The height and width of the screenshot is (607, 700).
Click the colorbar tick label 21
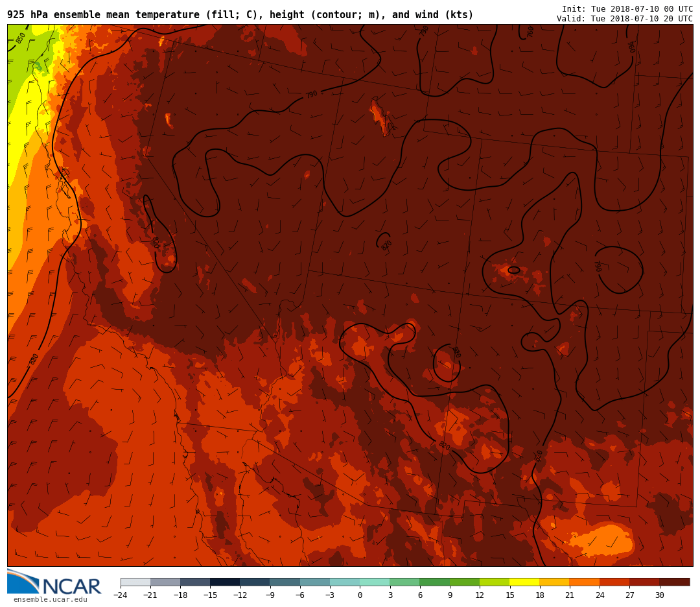[x=570, y=595]
